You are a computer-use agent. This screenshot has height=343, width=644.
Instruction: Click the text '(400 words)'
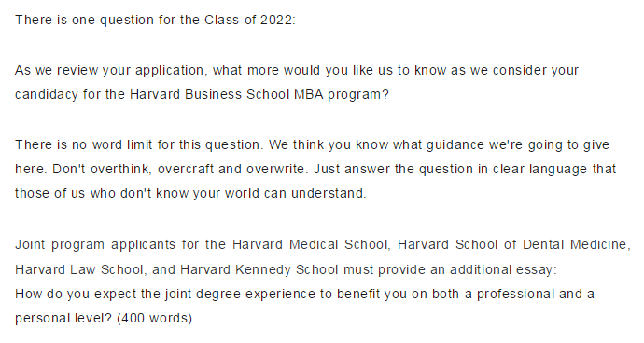pos(154,319)
